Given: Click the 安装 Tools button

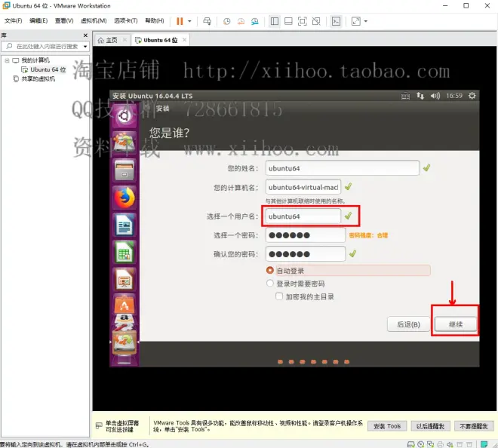Looking at the screenshot, I should point(387,426).
